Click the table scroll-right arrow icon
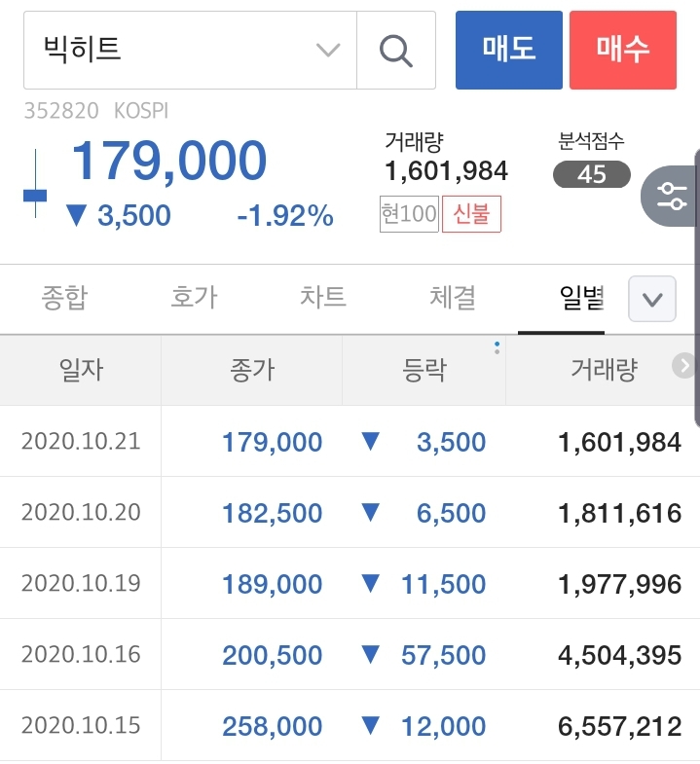The width and height of the screenshot is (700, 764). click(683, 365)
